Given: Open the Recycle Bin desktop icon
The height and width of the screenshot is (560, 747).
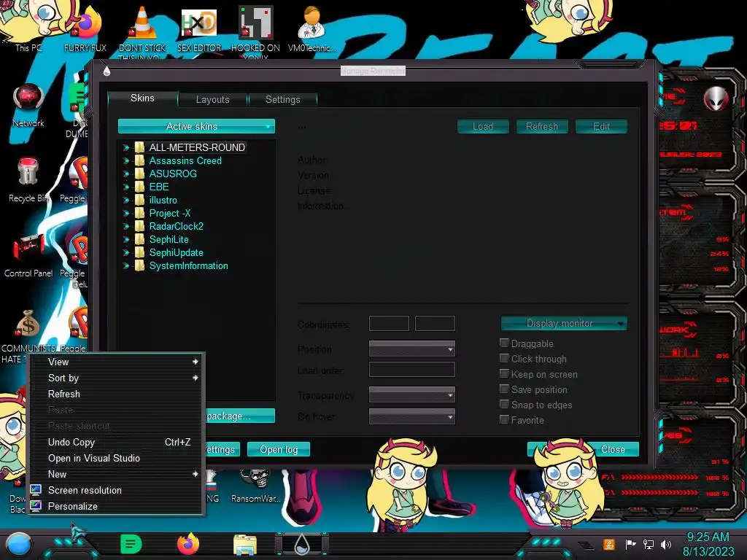Looking at the screenshot, I should click(x=28, y=171).
